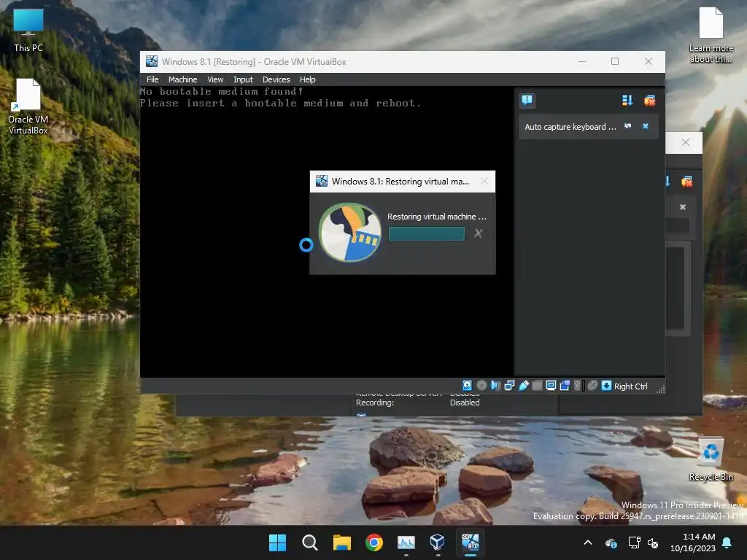Click the shared folders status icon
The width and height of the screenshot is (747, 560).
(537, 385)
